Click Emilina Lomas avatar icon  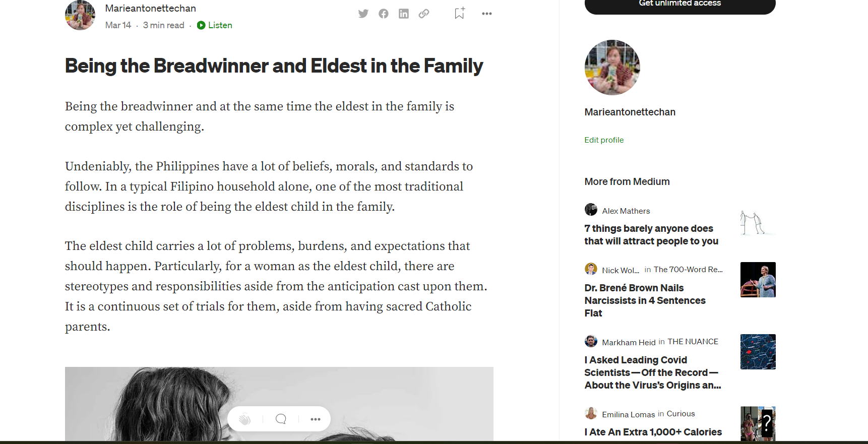pos(591,414)
